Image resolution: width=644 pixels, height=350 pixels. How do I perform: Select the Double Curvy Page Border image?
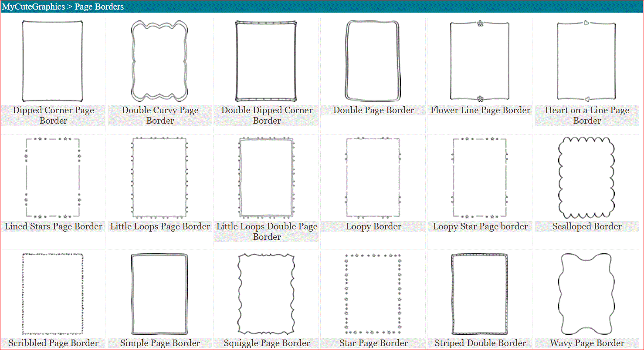click(x=159, y=61)
